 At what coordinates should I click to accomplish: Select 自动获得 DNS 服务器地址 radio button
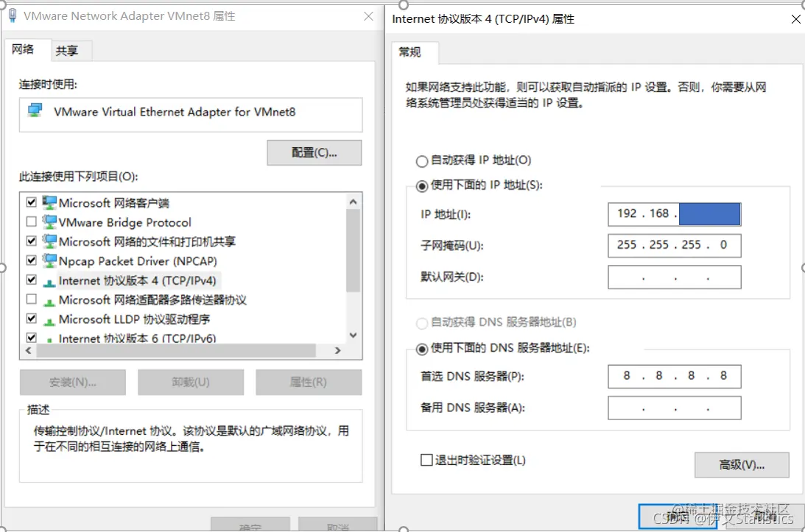[421, 323]
